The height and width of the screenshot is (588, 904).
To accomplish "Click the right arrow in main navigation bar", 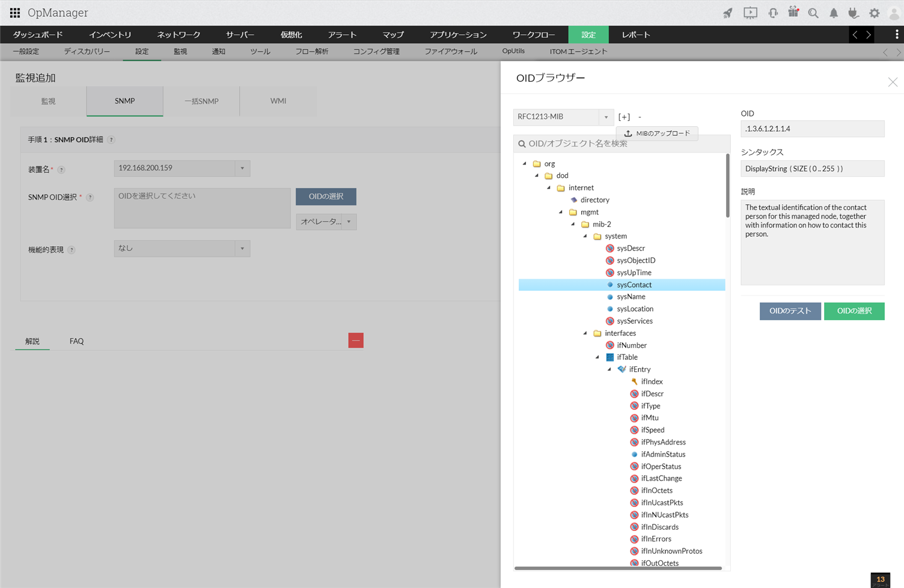I will 869,35.
